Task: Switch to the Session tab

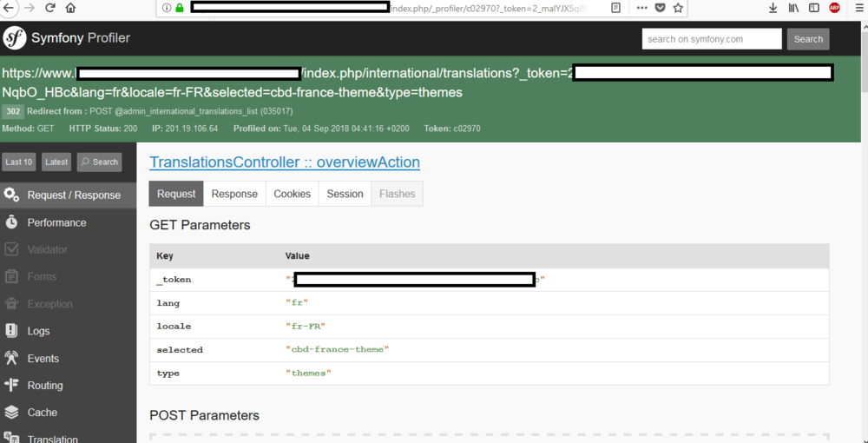Action: click(345, 194)
